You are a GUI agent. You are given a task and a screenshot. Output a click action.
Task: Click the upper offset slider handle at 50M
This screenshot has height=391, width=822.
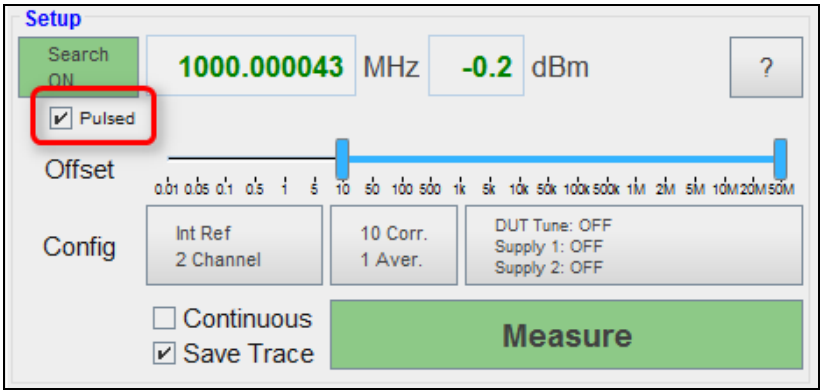coord(781,159)
